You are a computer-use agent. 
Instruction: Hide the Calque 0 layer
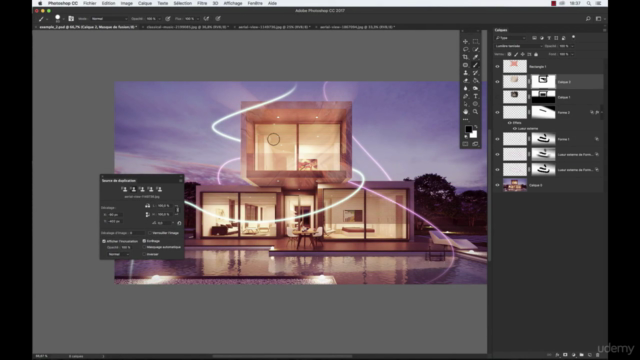tap(497, 185)
